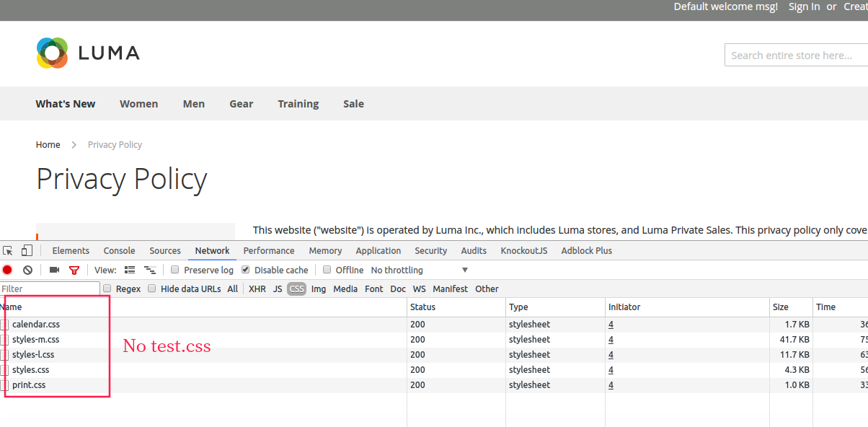
Task: Open the Gear menu
Action: (x=242, y=104)
